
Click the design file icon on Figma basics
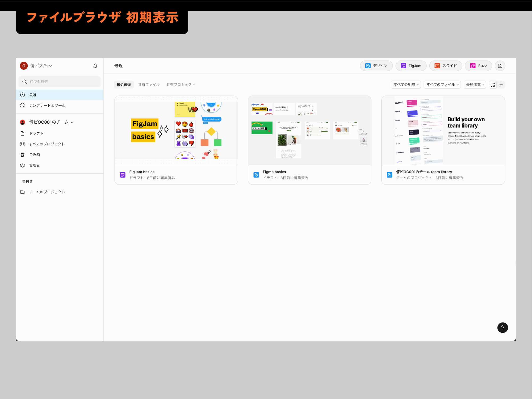(256, 175)
